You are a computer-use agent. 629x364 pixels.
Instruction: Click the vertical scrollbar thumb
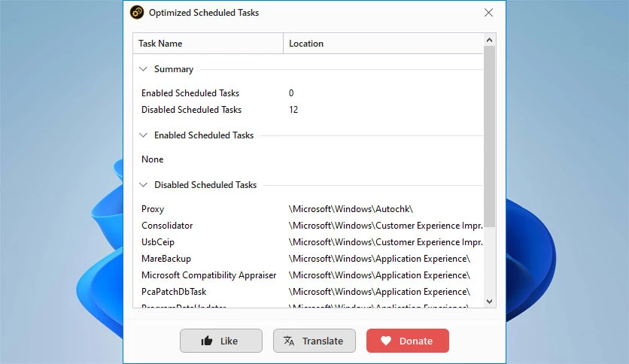tap(489, 136)
